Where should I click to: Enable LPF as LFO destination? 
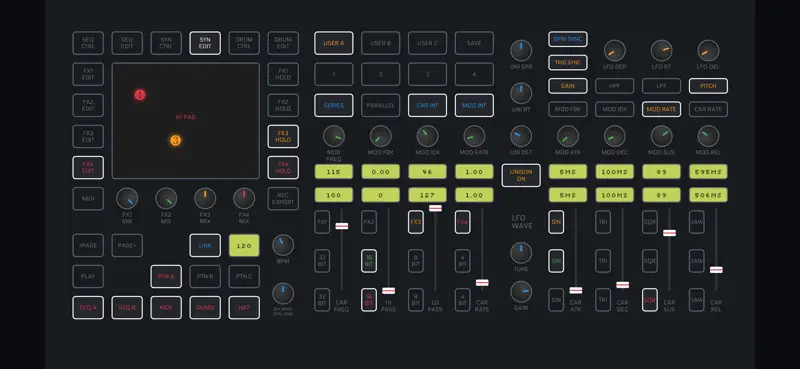click(x=662, y=86)
